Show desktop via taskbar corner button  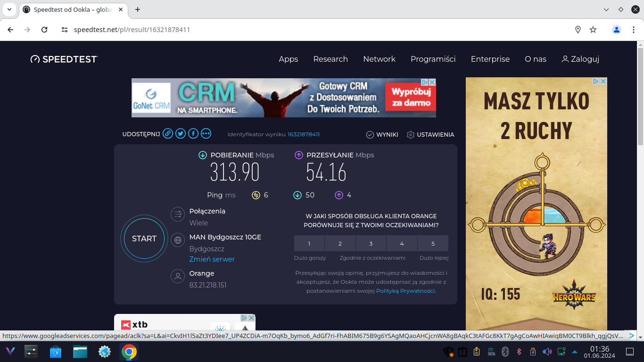(630, 352)
